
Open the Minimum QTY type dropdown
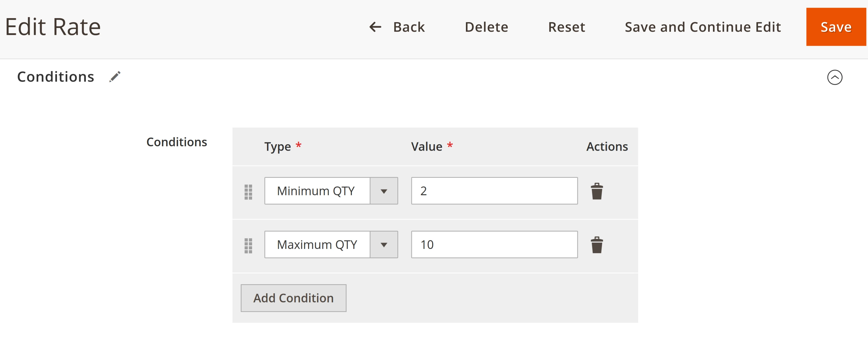(385, 191)
